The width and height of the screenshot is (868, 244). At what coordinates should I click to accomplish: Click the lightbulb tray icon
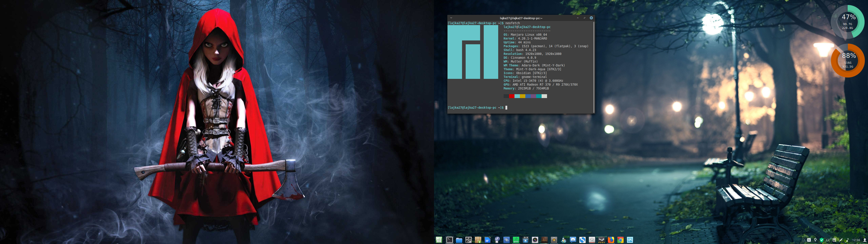pyautogui.click(x=815, y=240)
